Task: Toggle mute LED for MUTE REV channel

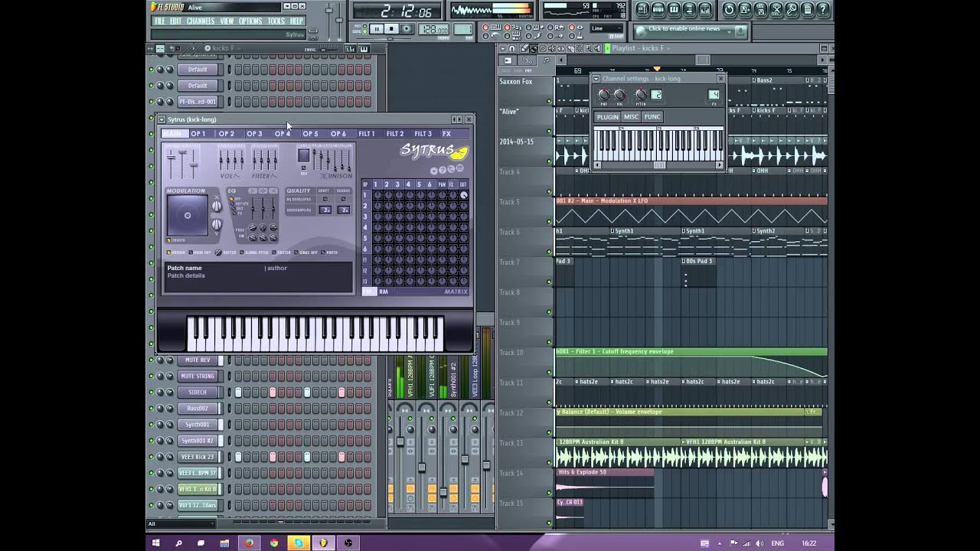Action: [x=151, y=360]
